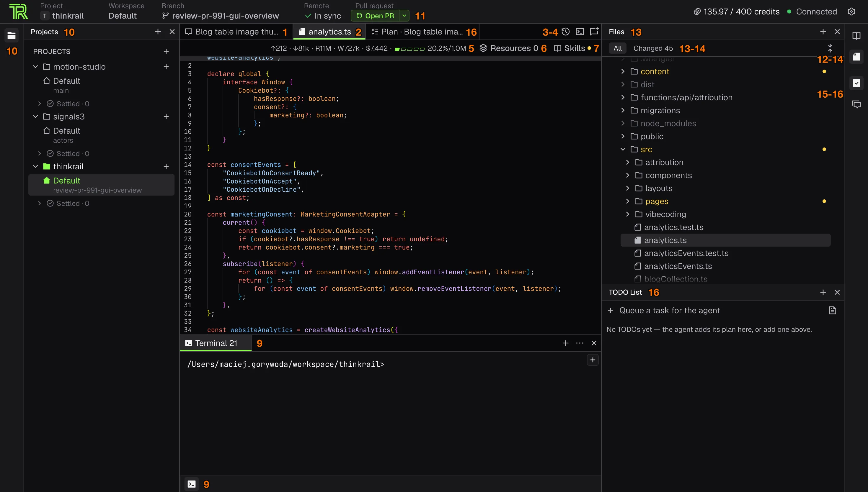Screen dimensions: 868x492
Task: Open analyticsEvents.ts in file tree
Action: [x=678, y=266]
